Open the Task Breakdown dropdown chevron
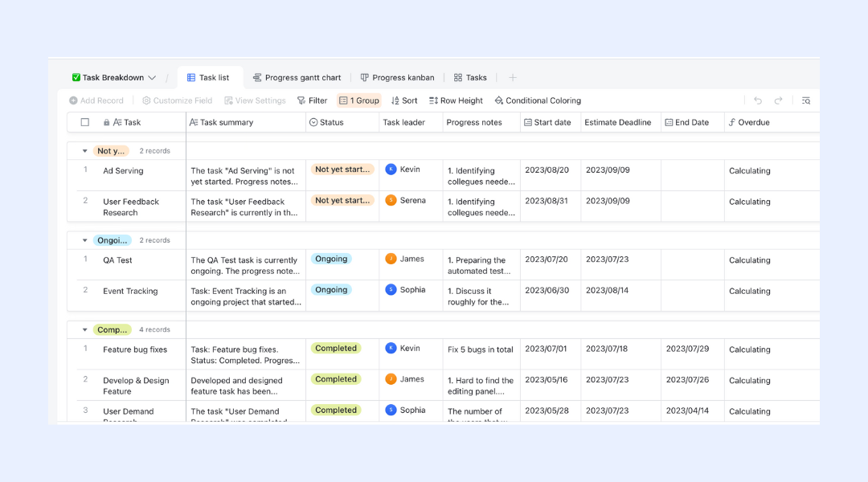868x482 pixels. click(x=152, y=78)
